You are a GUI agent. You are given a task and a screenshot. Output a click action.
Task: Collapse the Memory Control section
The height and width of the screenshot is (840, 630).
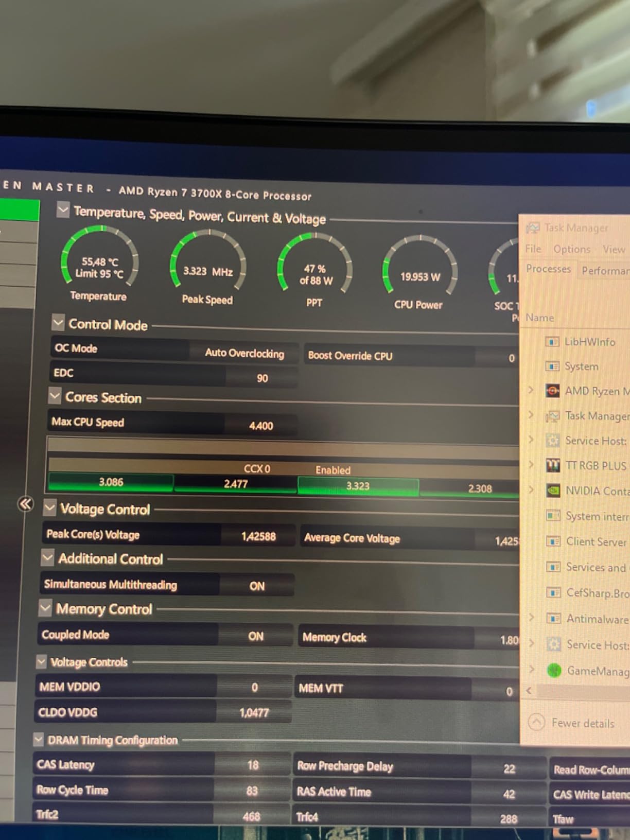(x=45, y=608)
